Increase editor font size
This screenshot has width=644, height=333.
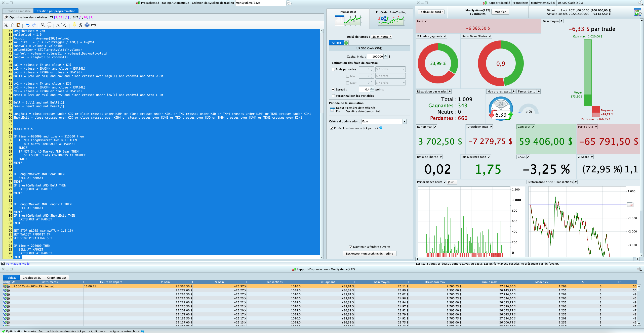(65, 25)
